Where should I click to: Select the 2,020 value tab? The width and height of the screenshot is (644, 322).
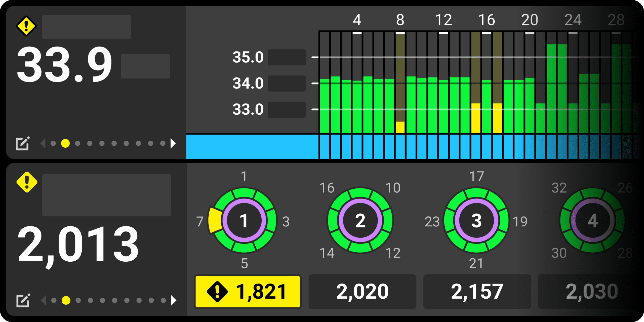coord(362,292)
